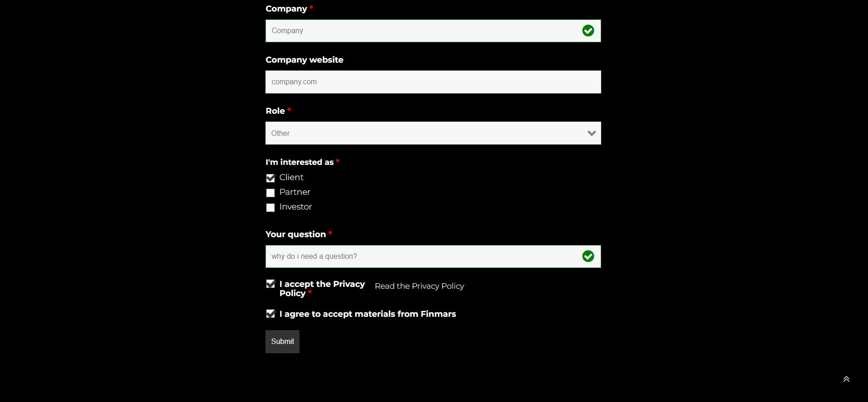868x402 pixels.
Task: Open the Read the Privacy Policy link
Action: point(419,286)
